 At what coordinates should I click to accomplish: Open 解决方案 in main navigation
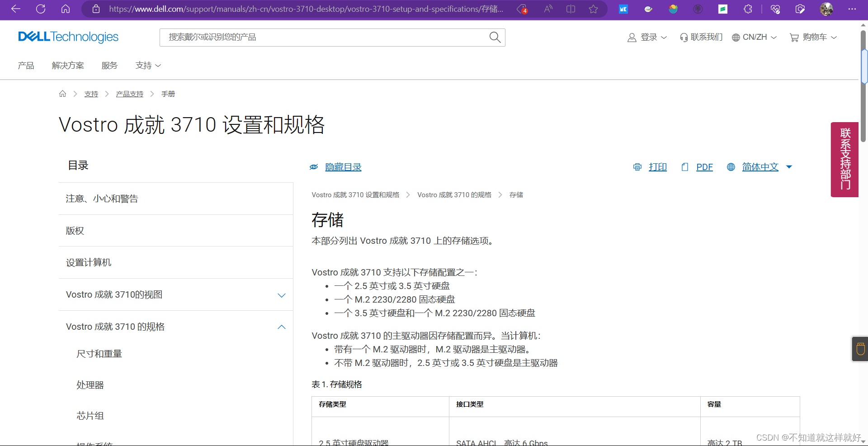68,66
